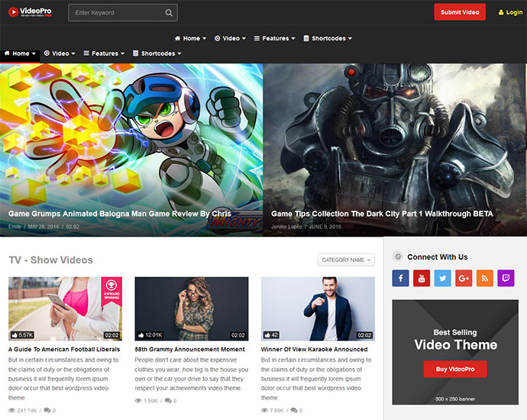Click the Award Winning ribbon badge

[112, 291]
